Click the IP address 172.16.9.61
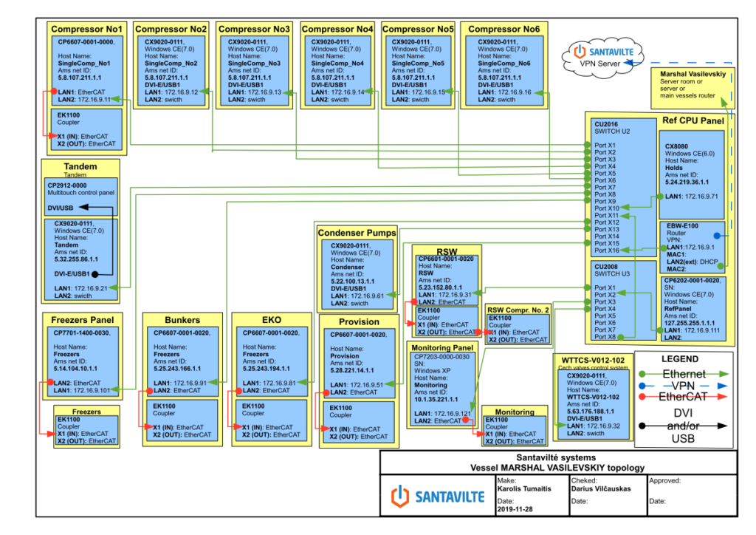Viewport: 756px width, 535px height. (368, 296)
